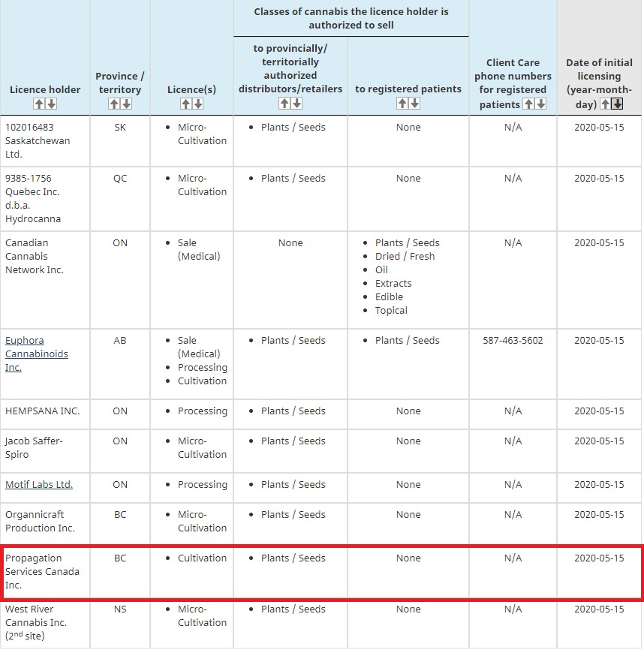
Task: Sort Licence holder column descending
Action: pyautogui.click(x=51, y=104)
